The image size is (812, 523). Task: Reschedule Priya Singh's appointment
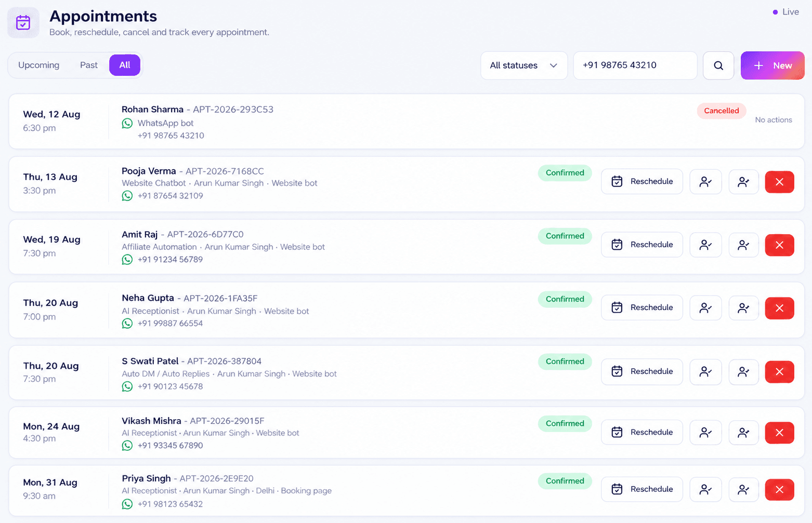click(x=642, y=489)
